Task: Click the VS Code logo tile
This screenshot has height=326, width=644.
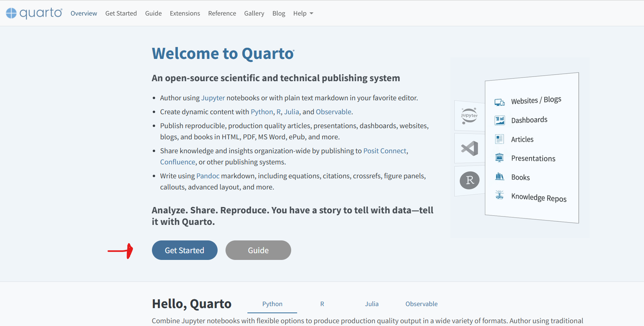Action: click(469, 148)
